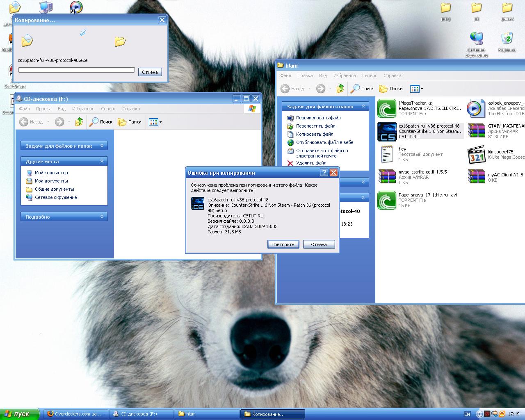The height and width of the screenshot is (420, 525).
Task: Click the help question-mark button in error dialog
Action: 324,173
